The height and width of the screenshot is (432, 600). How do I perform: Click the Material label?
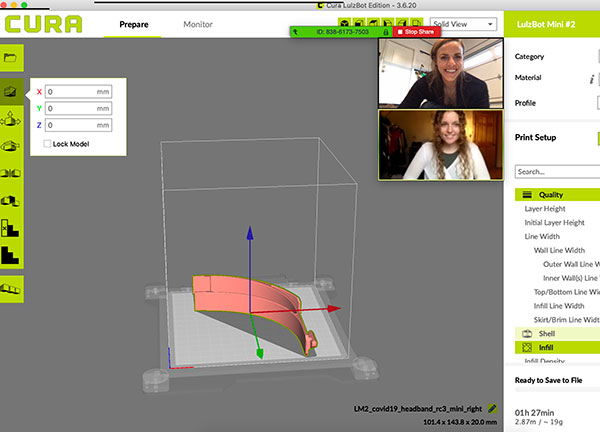pyautogui.click(x=528, y=78)
